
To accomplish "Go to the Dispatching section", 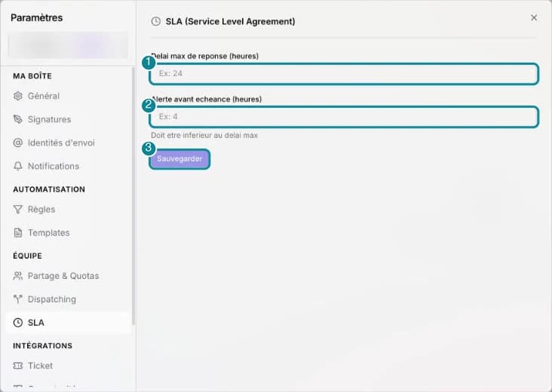I will (x=69, y=299).
